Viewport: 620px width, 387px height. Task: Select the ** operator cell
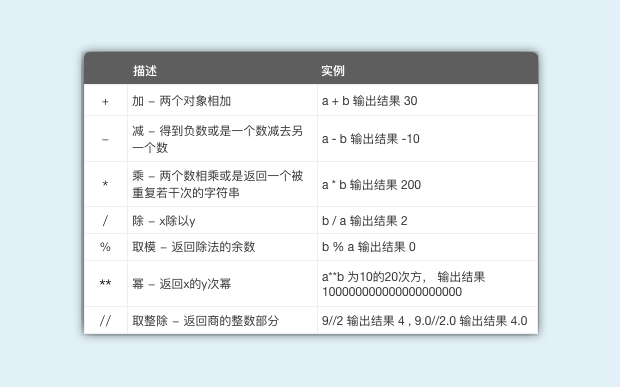(x=105, y=283)
